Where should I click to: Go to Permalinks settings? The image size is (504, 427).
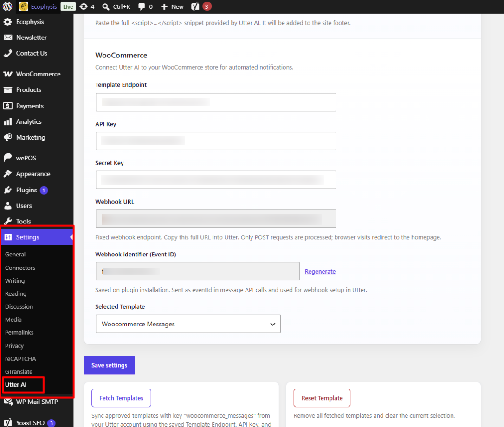(19, 332)
